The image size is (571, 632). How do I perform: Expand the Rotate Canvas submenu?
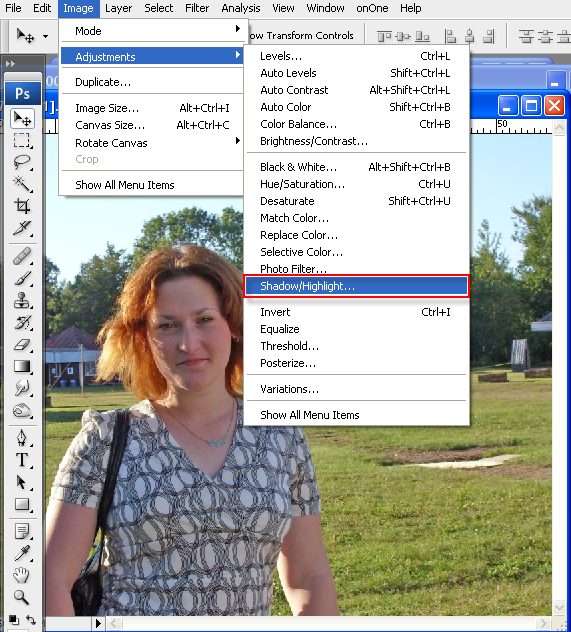[x=152, y=143]
